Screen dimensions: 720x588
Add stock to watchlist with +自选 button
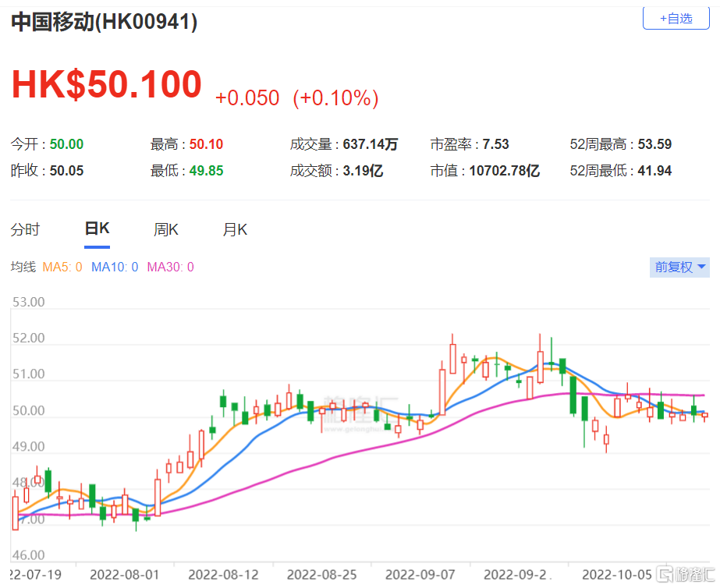[x=676, y=19]
